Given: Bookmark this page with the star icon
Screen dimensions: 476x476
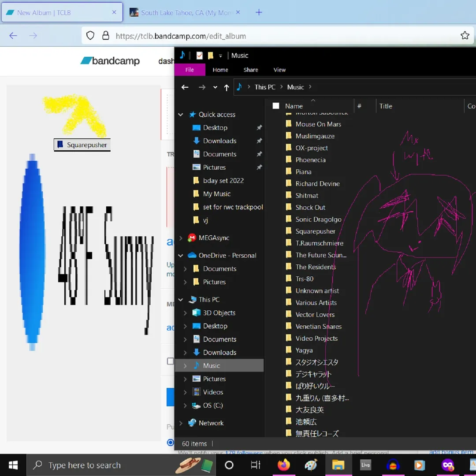Looking at the screenshot, I should click(465, 36).
